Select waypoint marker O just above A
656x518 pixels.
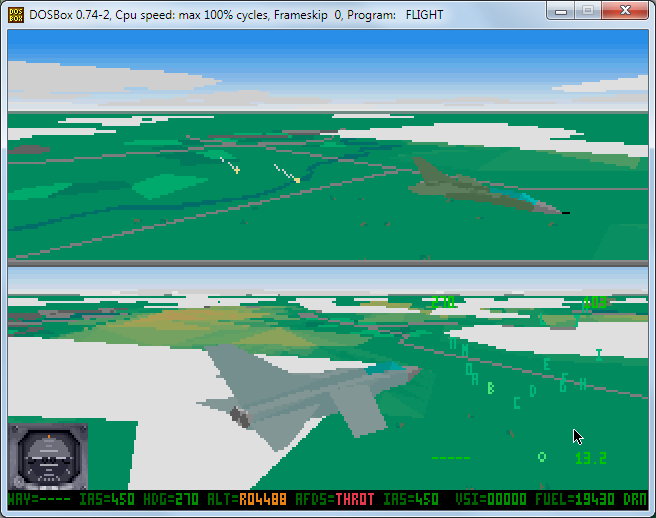pos(469,369)
